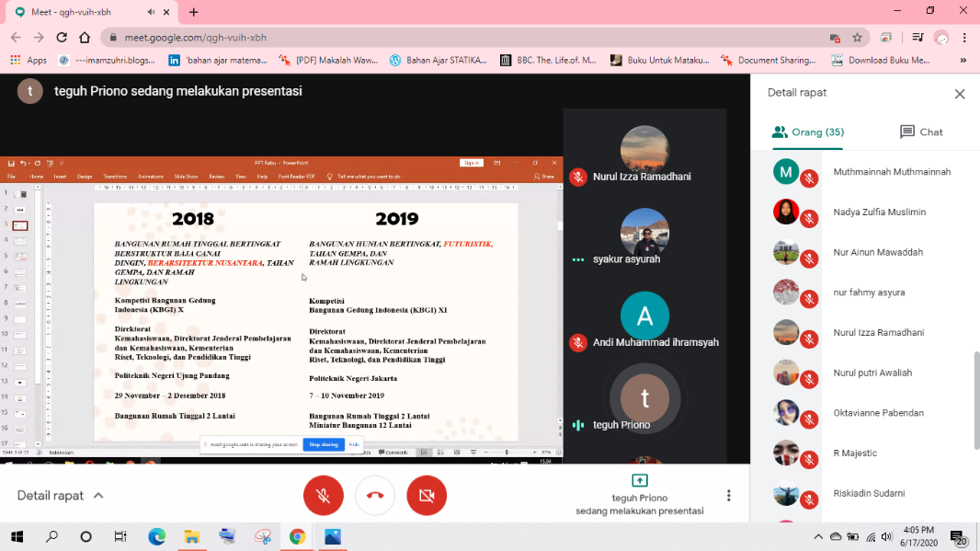Click the participants list scrollbar

pos(976,400)
